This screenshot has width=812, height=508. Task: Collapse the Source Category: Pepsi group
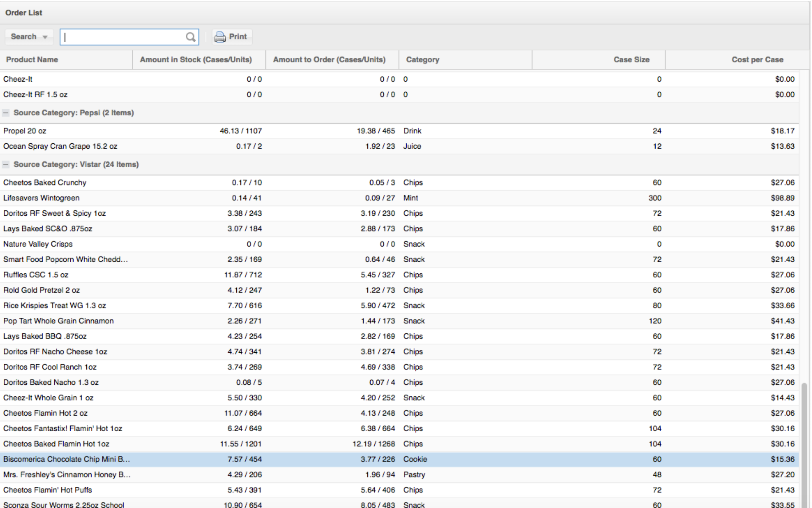[6, 112]
